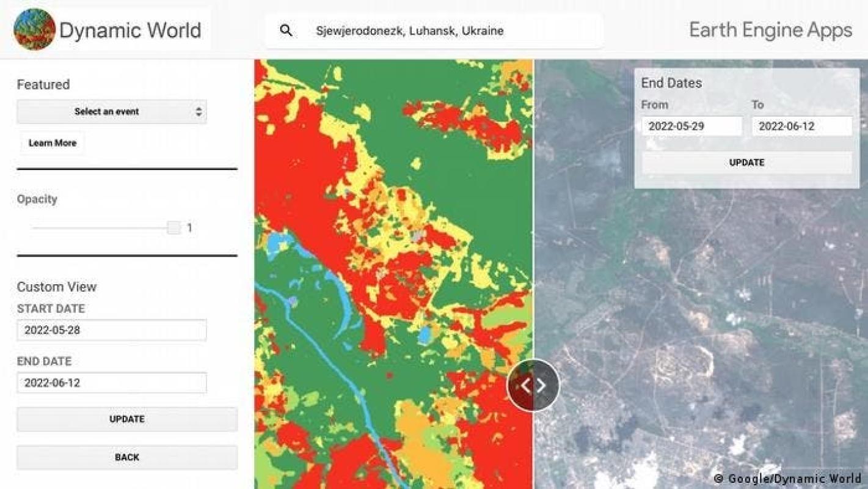Image resolution: width=868 pixels, height=489 pixels.
Task: Edit the From date in End Dates panel
Action: [x=691, y=127]
